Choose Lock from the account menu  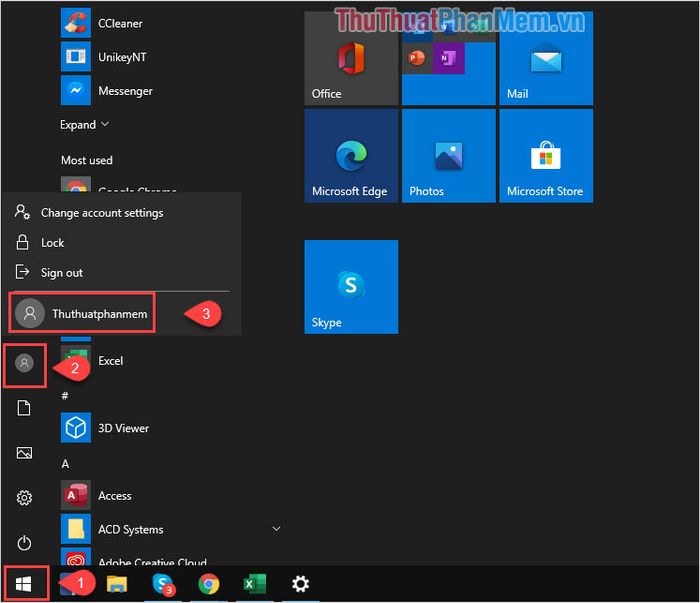52,243
